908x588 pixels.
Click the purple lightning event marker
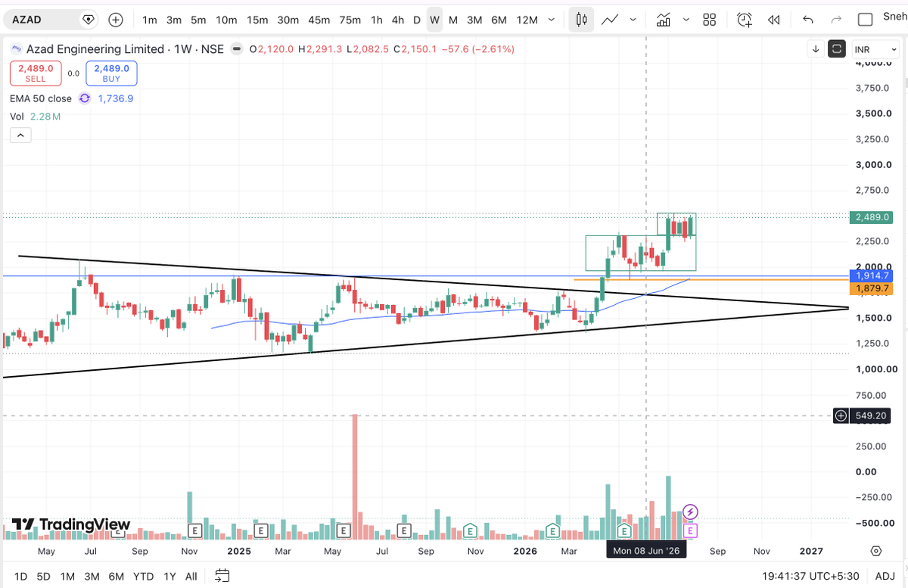690,512
